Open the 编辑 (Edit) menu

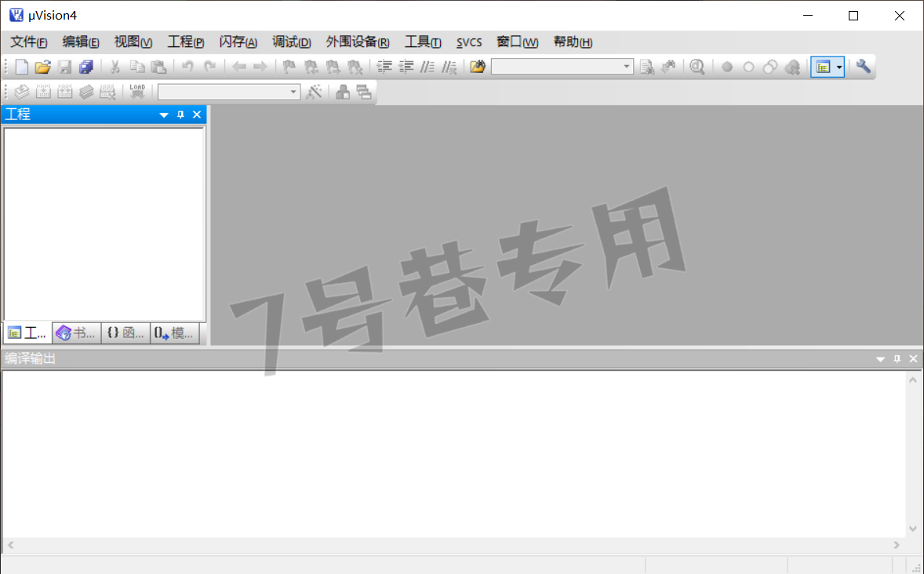[x=81, y=42]
